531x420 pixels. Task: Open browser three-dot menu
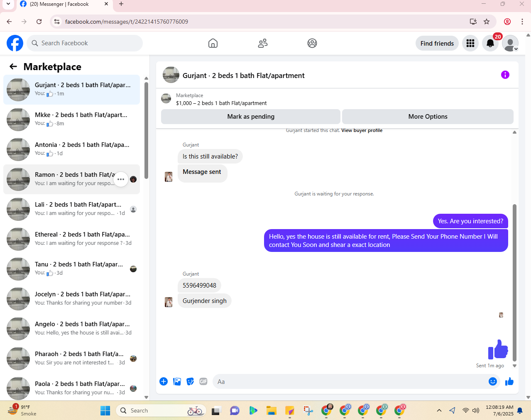point(522,22)
